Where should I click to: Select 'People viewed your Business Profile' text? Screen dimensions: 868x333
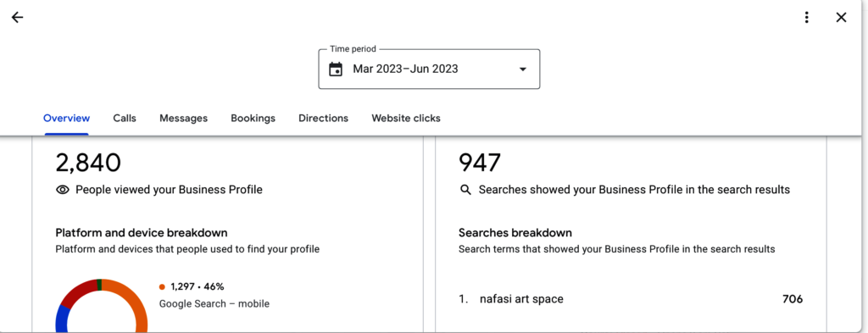click(169, 190)
